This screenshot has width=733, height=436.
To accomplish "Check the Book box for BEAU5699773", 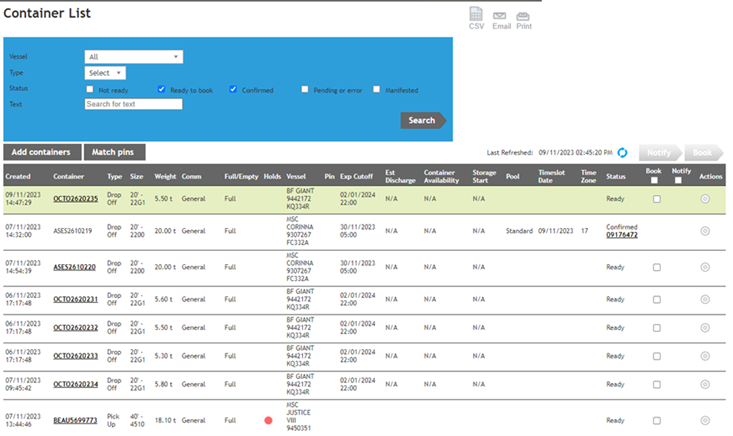I will click(657, 421).
